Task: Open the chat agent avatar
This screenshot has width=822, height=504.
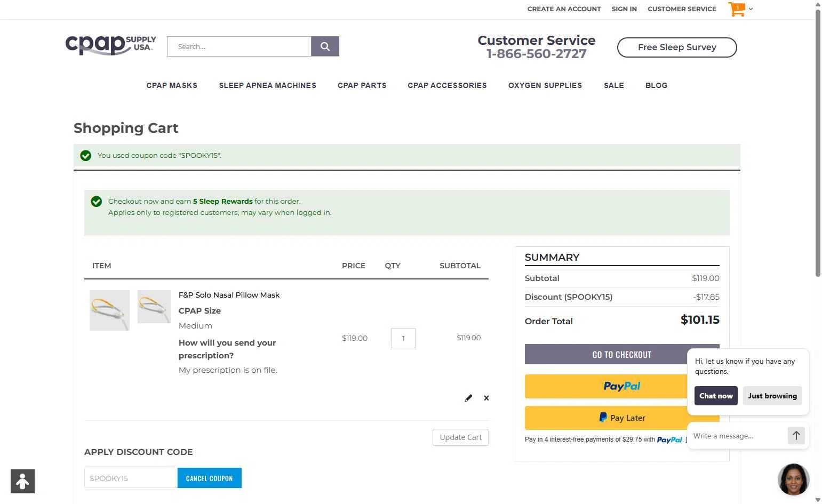Action: pos(793,479)
